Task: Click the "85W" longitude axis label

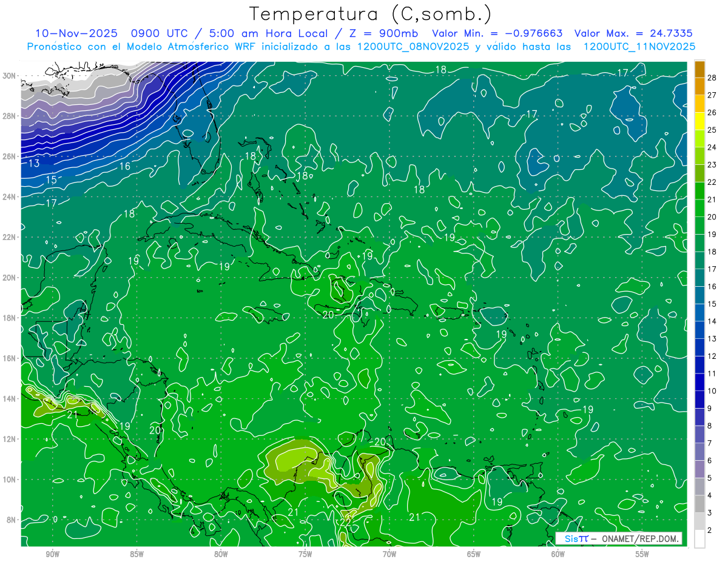Action: 136,554
